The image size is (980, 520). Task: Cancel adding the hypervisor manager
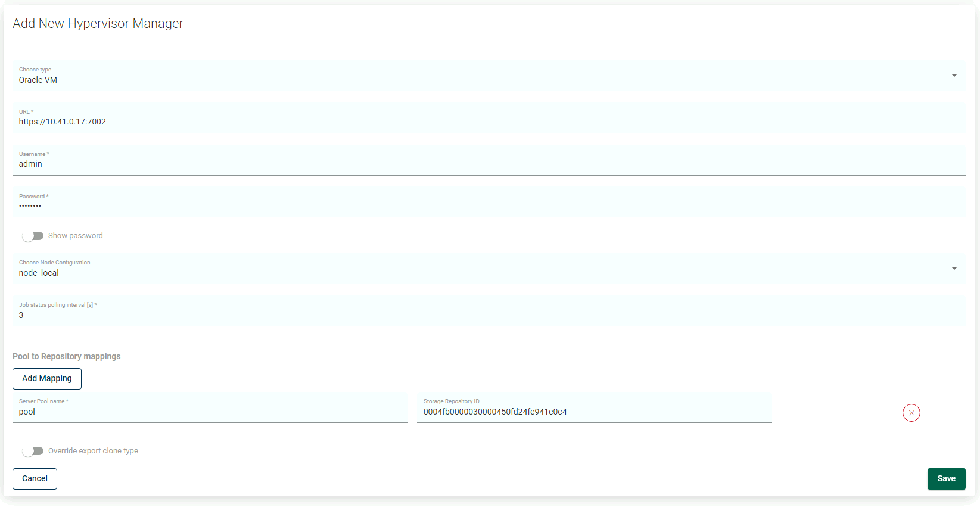pyautogui.click(x=35, y=479)
